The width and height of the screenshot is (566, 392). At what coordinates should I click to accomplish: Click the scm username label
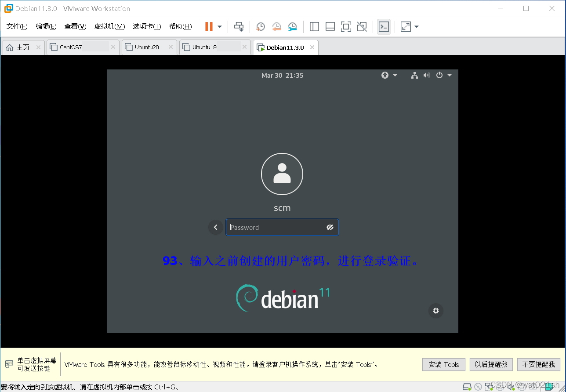click(x=282, y=208)
